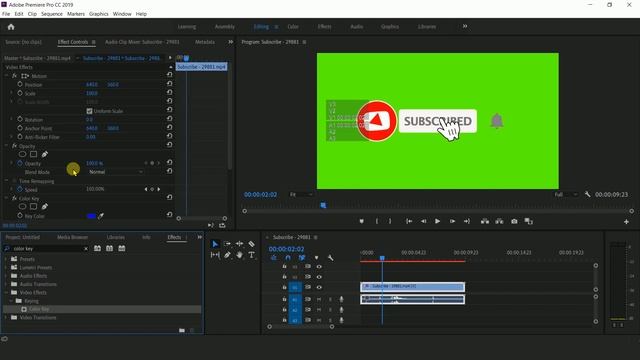The image size is (640, 360).
Task: Click Go to In point button
Action: 409,221
